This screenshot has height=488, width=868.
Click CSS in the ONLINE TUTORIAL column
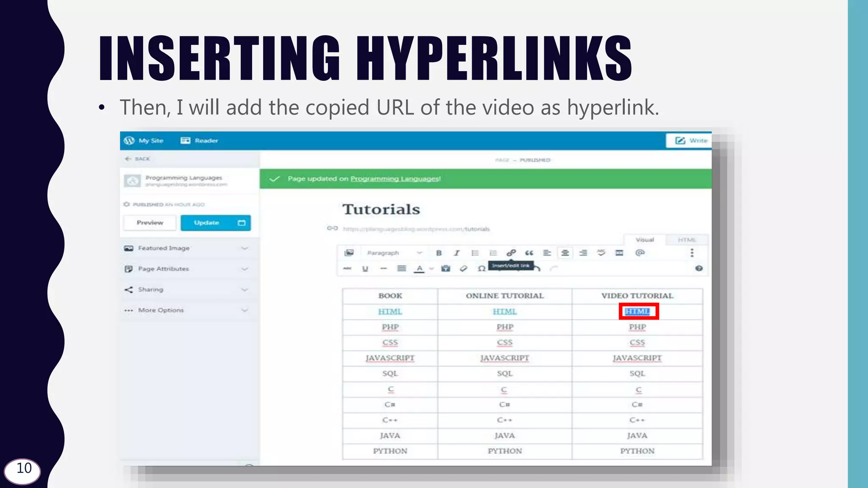coord(504,343)
